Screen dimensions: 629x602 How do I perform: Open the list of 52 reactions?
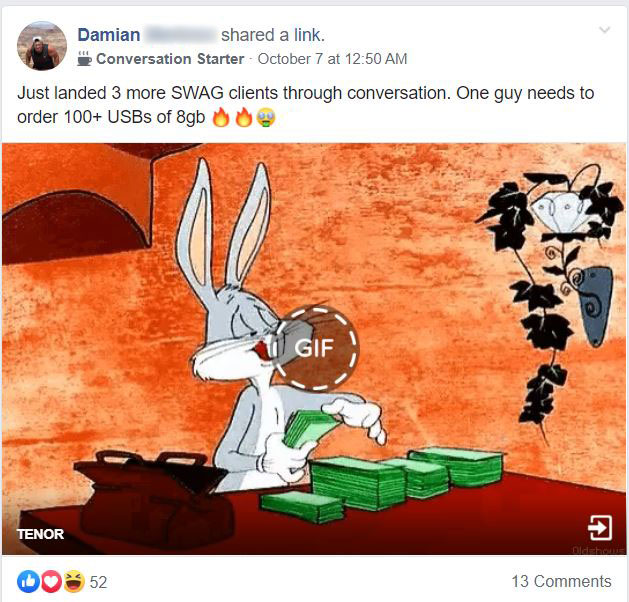click(x=98, y=582)
